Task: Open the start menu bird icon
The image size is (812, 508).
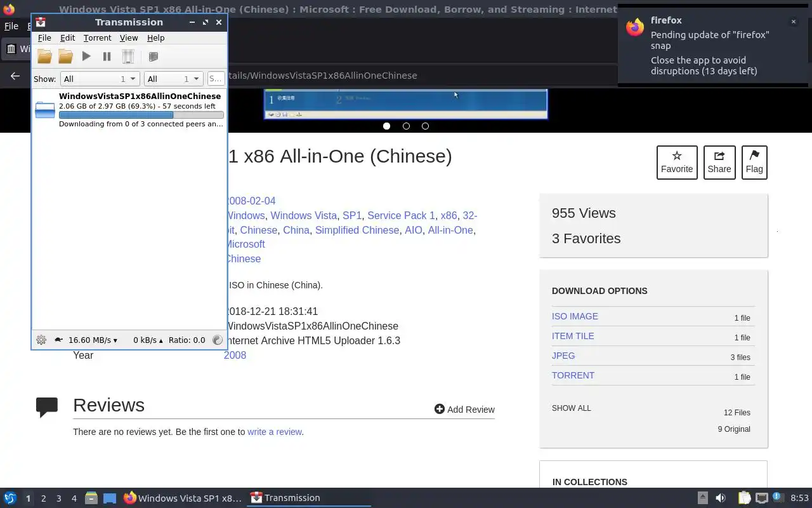Action: tap(10, 498)
